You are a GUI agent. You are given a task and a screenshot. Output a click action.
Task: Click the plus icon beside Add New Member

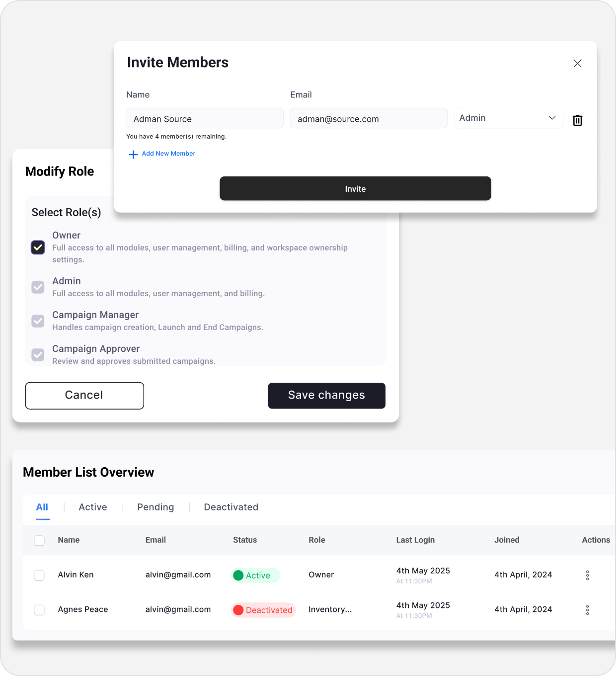click(x=133, y=155)
